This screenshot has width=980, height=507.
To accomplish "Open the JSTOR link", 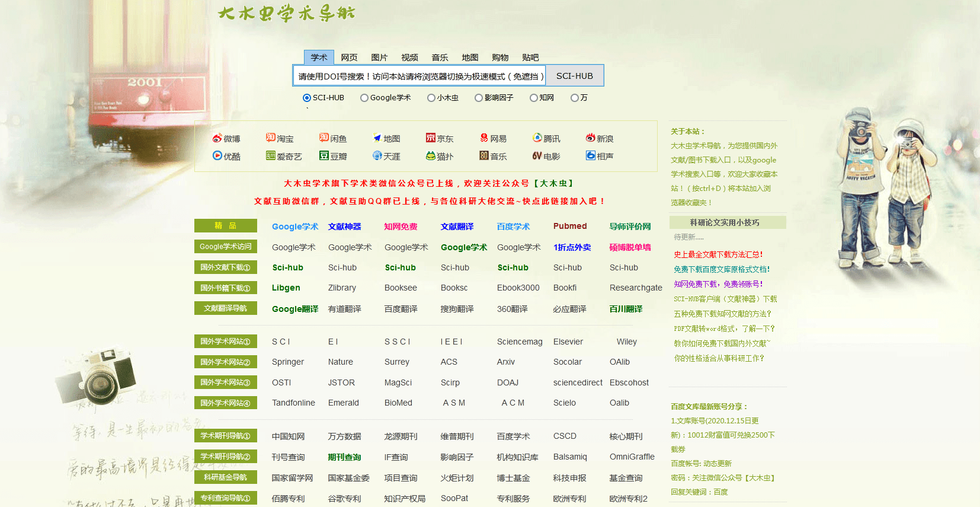I will [342, 382].
